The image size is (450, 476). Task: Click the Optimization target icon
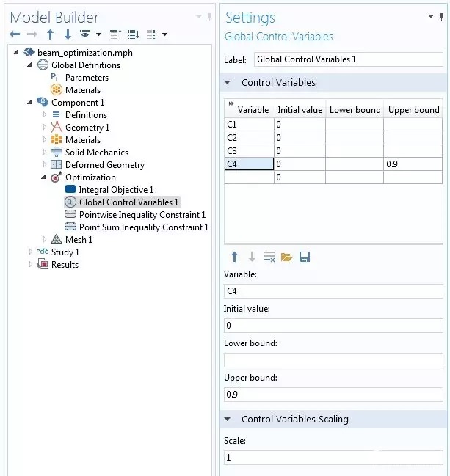[57, 177]
